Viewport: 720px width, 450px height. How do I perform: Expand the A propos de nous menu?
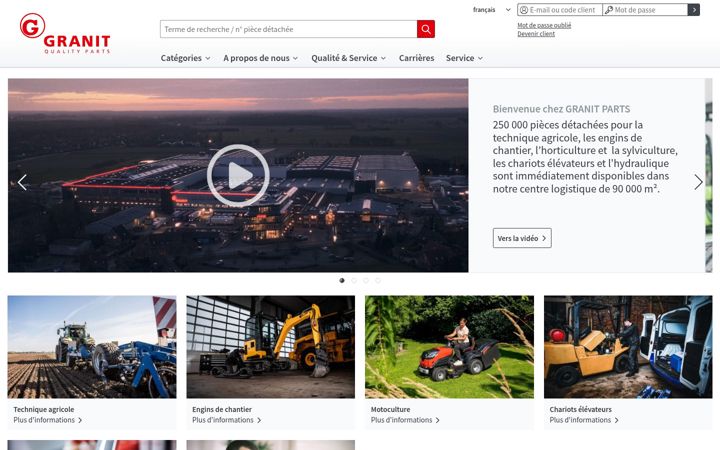pos(260,58)
